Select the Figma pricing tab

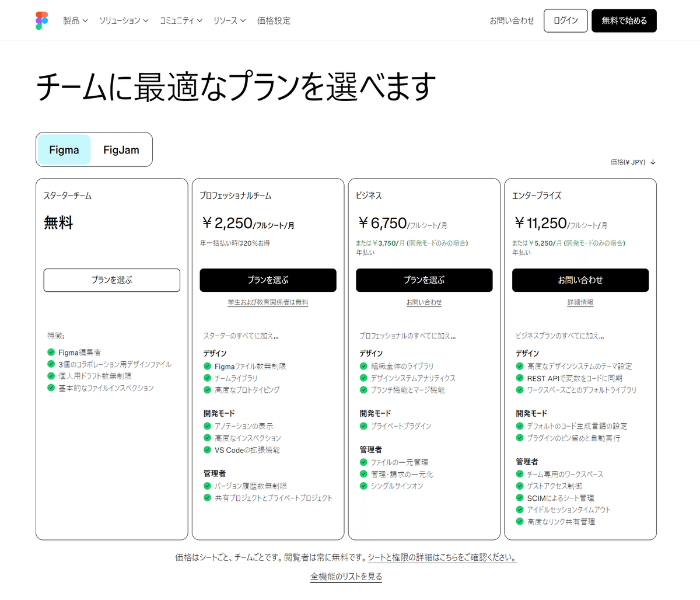pos(64,150)
